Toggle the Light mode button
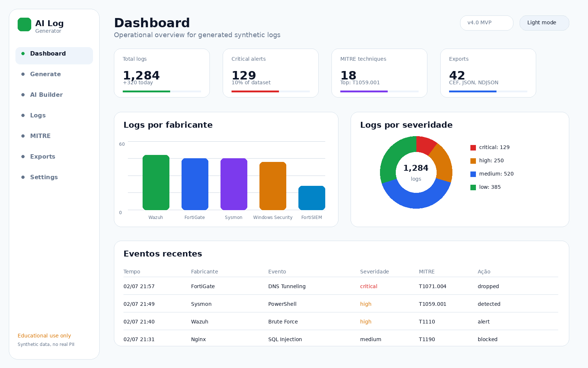 (544, 23)
